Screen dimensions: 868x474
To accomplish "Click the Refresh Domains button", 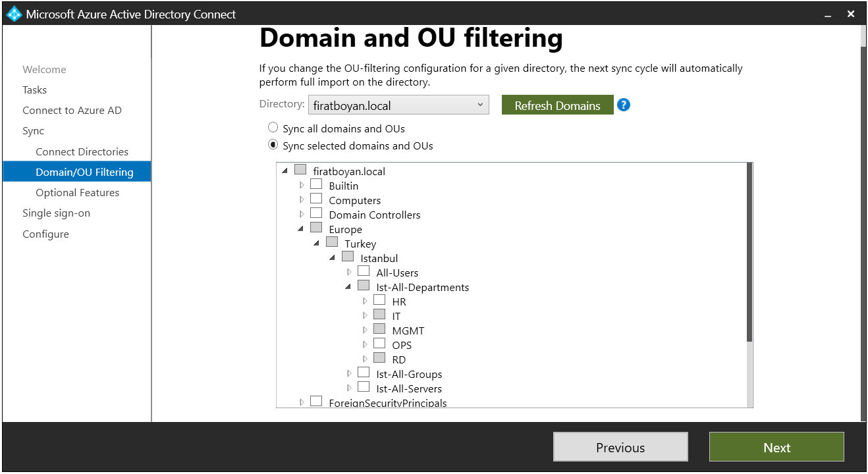I will point(557,105).
